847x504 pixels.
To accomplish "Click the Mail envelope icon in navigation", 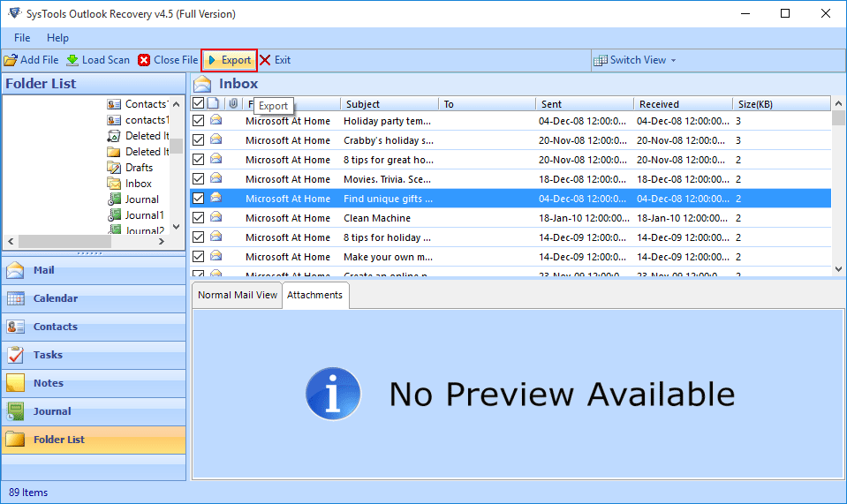I will [x=15, y=270].
